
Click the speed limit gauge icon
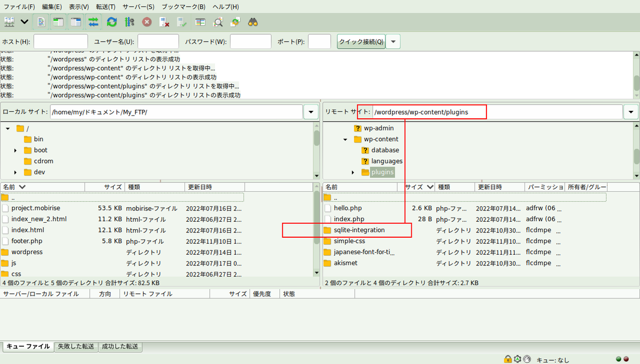pyautogui.click(x=527, y=359)
